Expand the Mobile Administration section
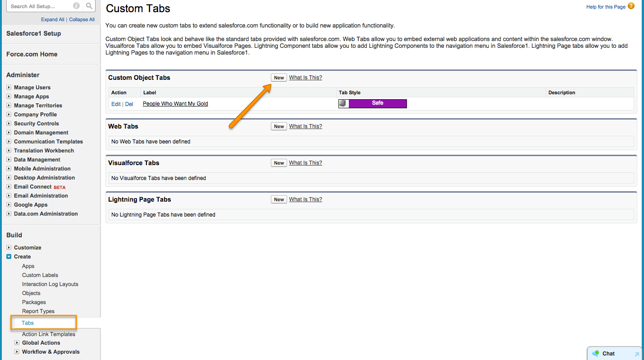644x360 pixels. (x=9, y=169)
